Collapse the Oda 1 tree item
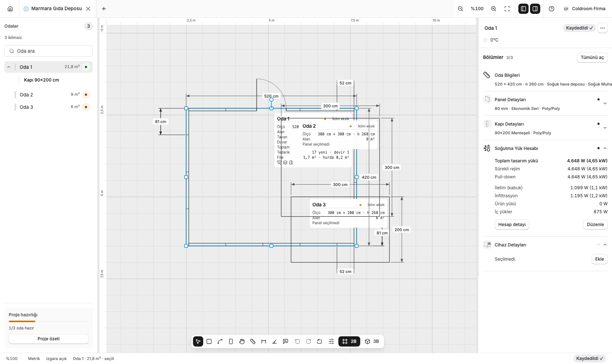Image resolution: width=612 pixels, height=364 pixels. click(x=9, y=67)
